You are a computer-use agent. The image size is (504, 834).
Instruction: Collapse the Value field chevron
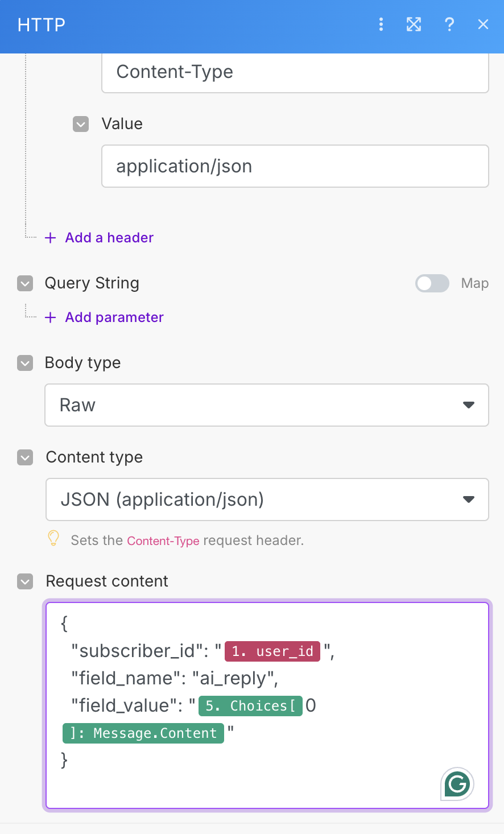click(81, 124)
